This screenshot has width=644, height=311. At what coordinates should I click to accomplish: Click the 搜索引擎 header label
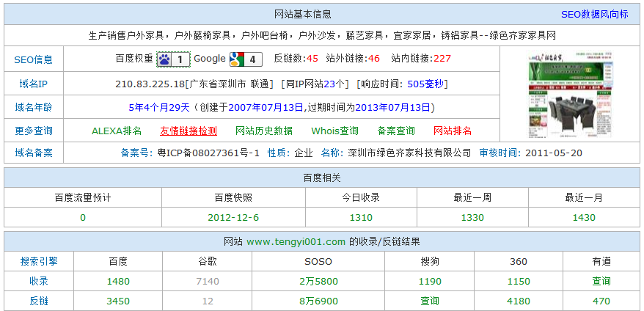pyautogui.click(x=39, y=261)
